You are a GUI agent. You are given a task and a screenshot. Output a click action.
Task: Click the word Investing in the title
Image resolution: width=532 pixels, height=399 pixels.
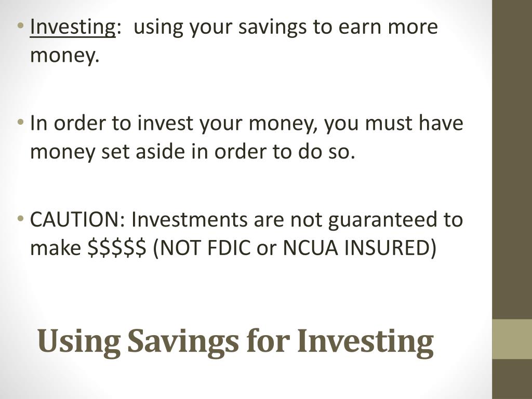(365, 342)
